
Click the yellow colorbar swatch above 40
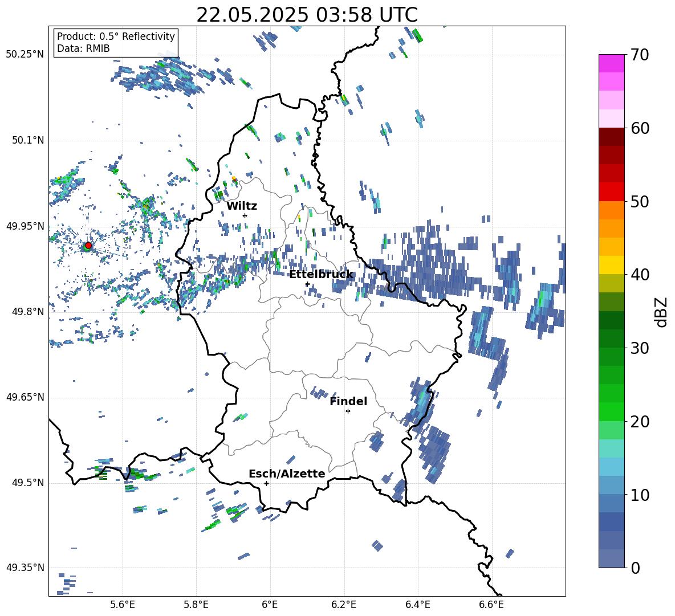(611, 265)
